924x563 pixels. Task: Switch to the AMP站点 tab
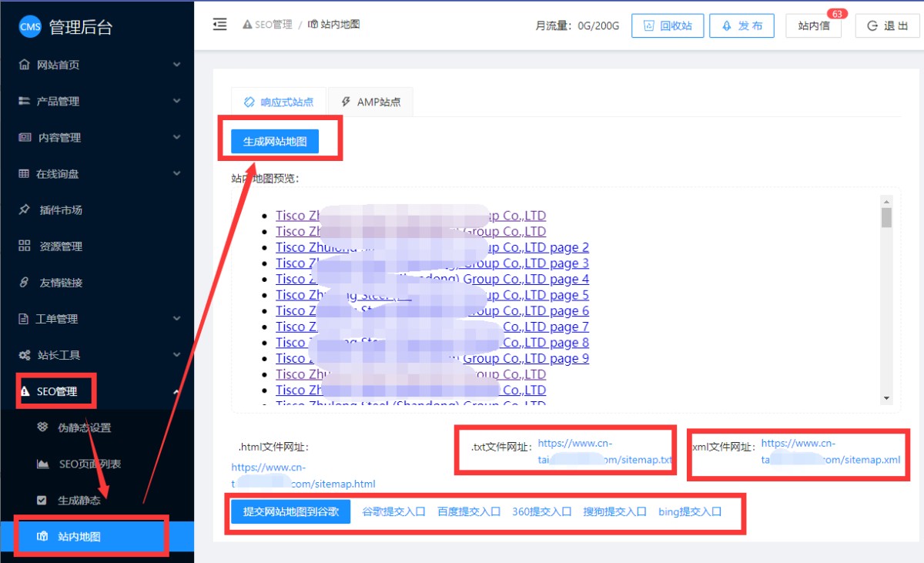370,102
